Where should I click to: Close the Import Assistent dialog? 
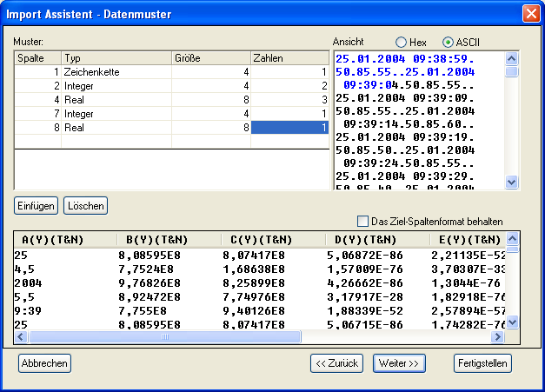pyautogui.click(x=531, y=14)
